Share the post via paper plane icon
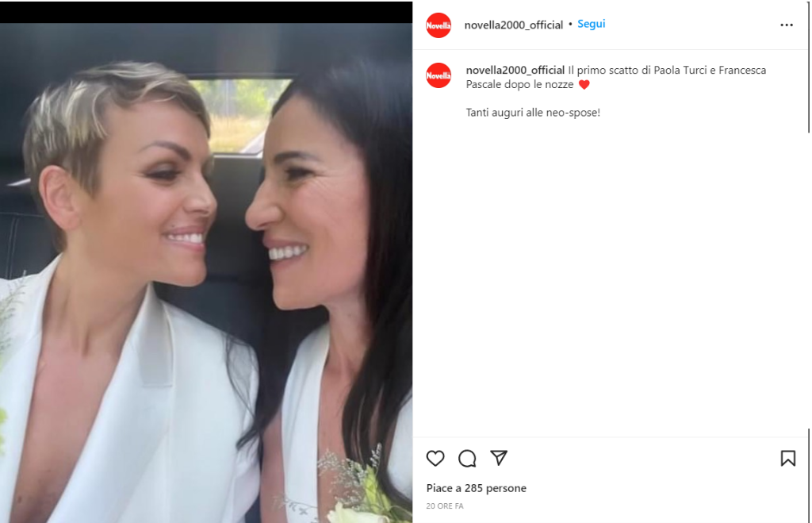812x523 pixels. [499, 458]
